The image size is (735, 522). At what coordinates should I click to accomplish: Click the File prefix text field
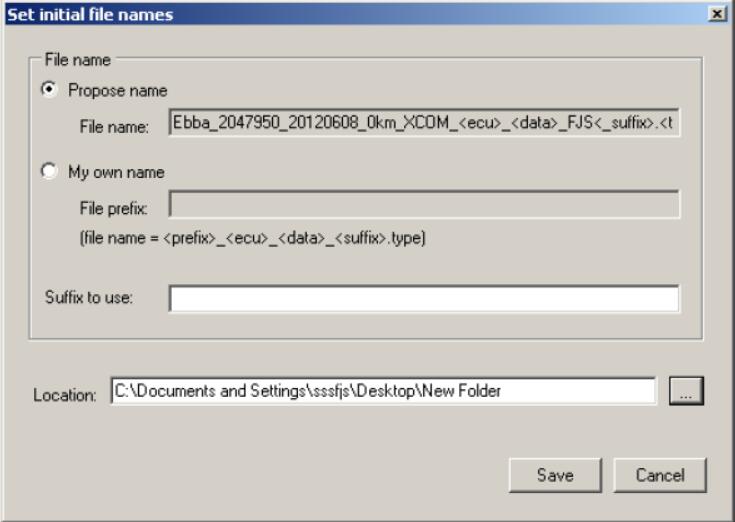424,204
